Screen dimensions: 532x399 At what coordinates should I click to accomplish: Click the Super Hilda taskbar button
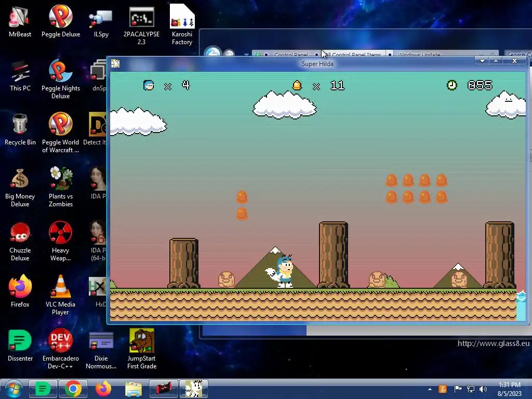tap(193, 389)
